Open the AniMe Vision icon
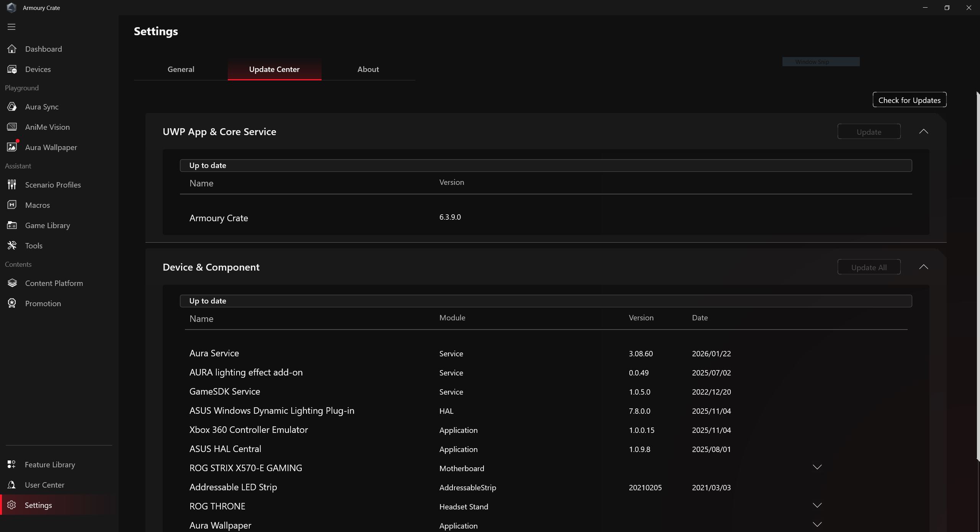This screenshot has width=980, height=532. coord(12,127)
